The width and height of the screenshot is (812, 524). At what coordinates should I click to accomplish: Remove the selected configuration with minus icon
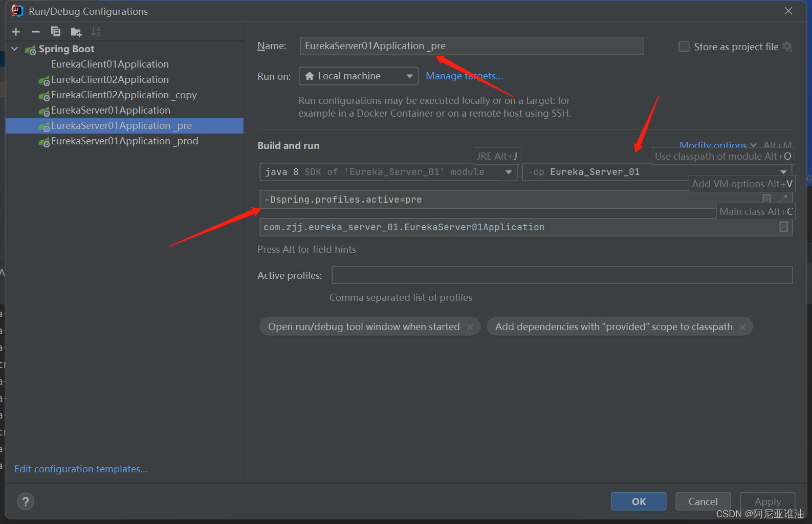36,32
